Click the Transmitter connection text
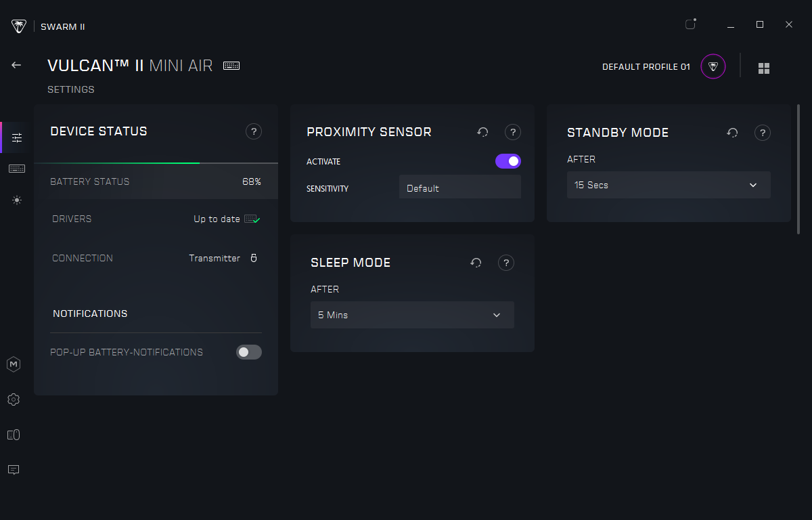Viewport: 812px width, 520px height. (215, 258)
